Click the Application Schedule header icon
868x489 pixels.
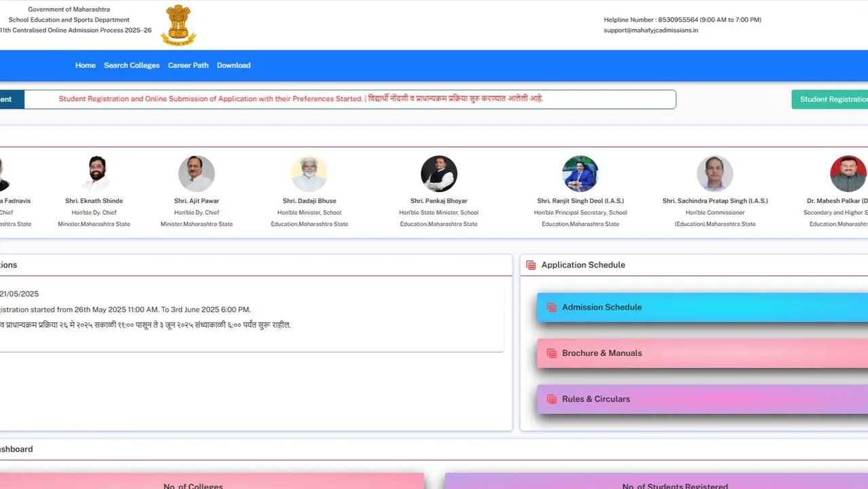click(x=530, y=265)
